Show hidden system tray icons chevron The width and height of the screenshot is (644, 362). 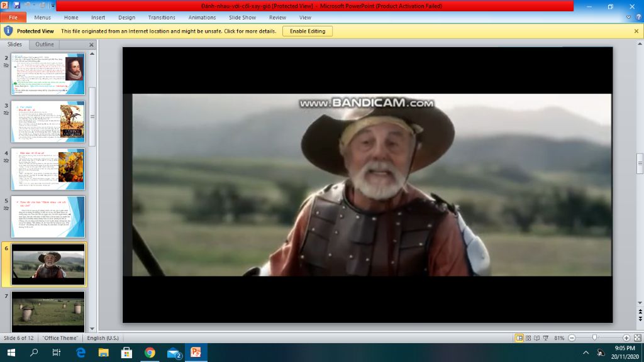pos(586,353)
